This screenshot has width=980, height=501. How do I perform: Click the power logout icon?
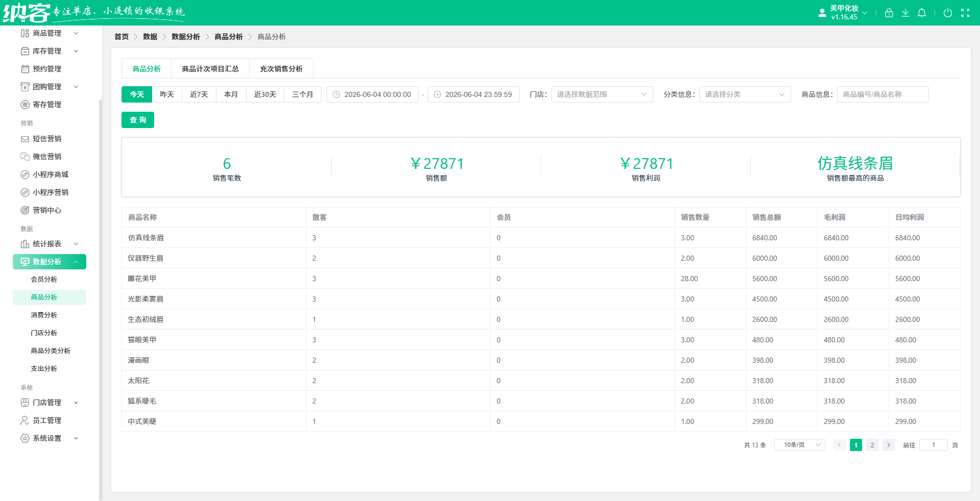pos(947,13)
